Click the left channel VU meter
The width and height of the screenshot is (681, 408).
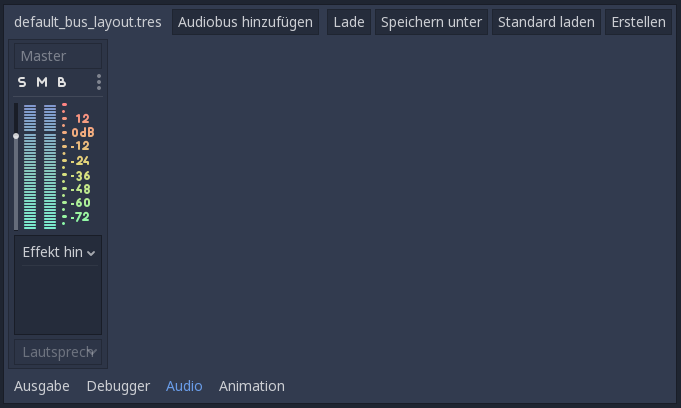30,167
